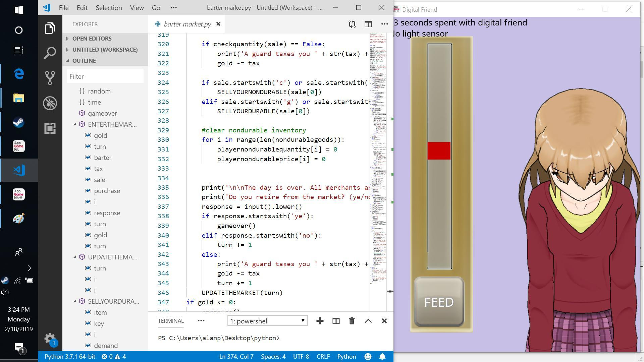Close the barter market.py tab
The image size is (644, 362).
218,24
